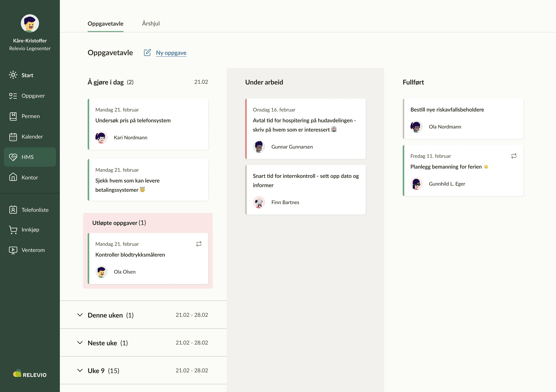556x392 pixels.
Task: Click the Ny oppgave pencil icon
Action: tap(147, 52)
